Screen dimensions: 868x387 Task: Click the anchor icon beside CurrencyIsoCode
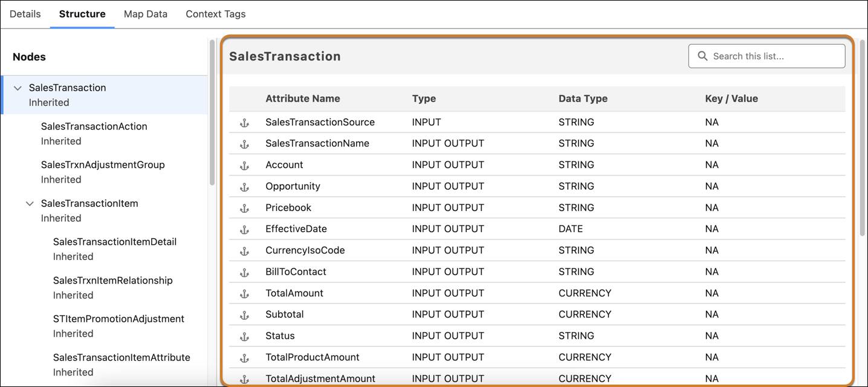(x=244, y=250)
